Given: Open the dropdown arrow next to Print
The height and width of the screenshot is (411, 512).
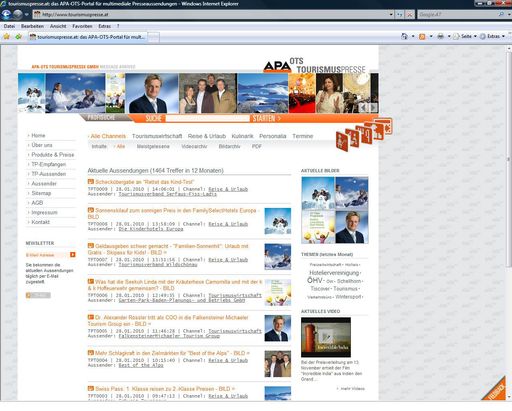Looking at the screenshot, I should pyautogui.click(x=449, y=36).
